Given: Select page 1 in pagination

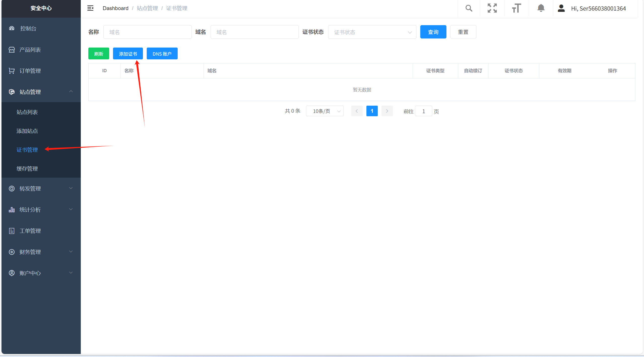Looking at the screenshot, I should pos(372,111).
